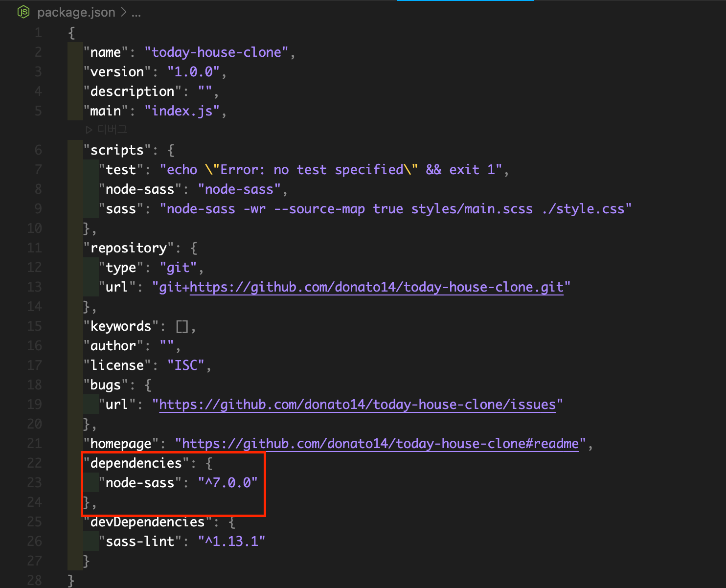Click the "sass-lint" key
This screenshot has width=726, height=588.
click(x=140, y=542)
